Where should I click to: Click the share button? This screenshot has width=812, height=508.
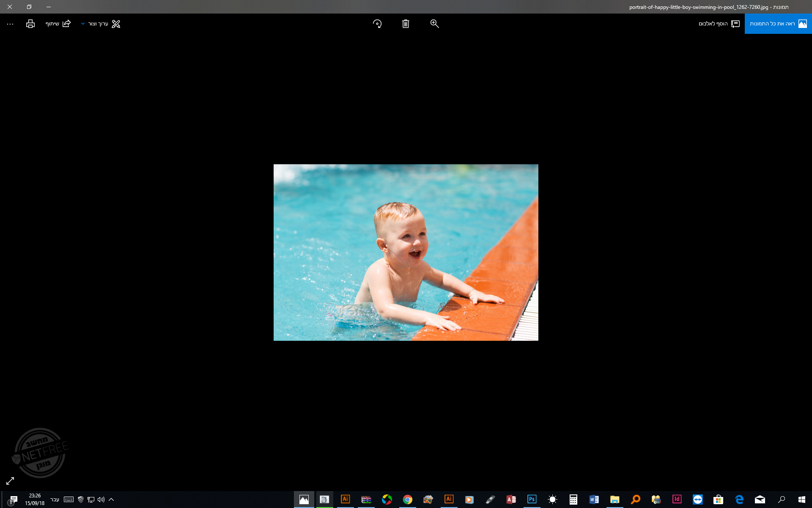(x=58, y=24)
